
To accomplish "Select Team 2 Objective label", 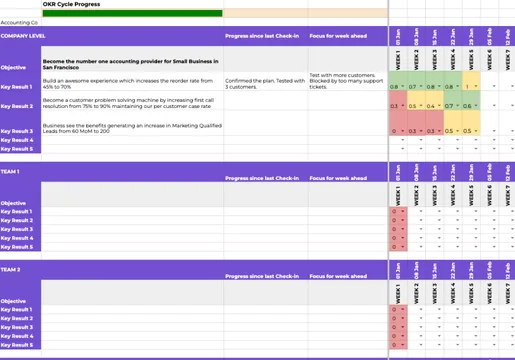I will (13, 301).
